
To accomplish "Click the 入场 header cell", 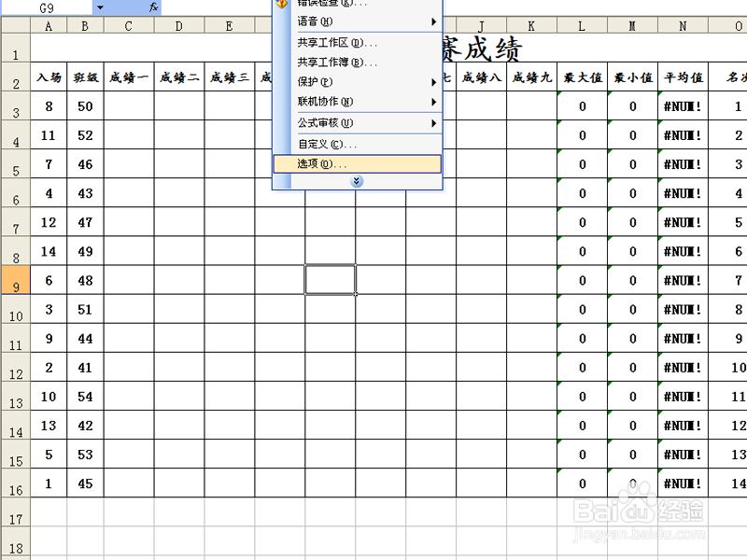I will [49, 77].
